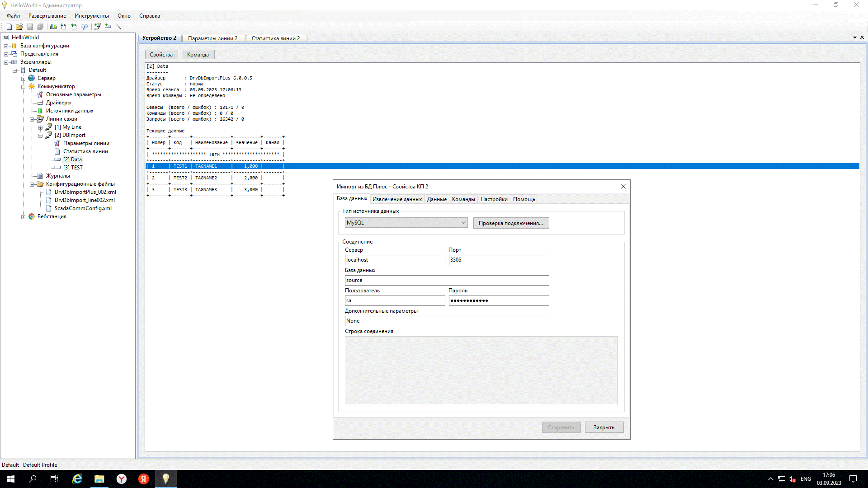
Task: Click the Сохранить button in the dialog
Action: coord(561,427)
